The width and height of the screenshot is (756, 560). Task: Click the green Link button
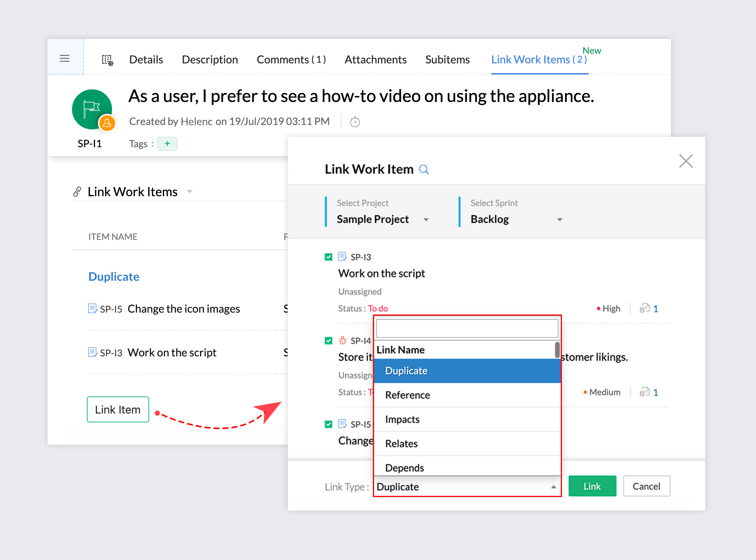(592, 486)
